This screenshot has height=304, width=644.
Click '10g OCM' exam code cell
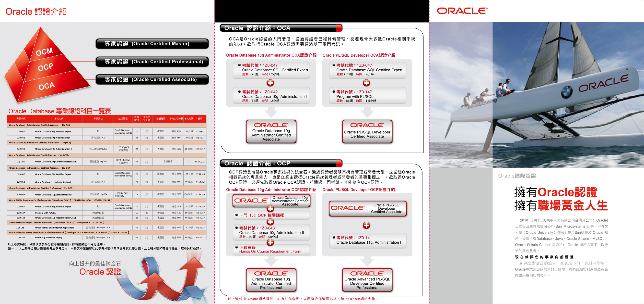point(21,162)
